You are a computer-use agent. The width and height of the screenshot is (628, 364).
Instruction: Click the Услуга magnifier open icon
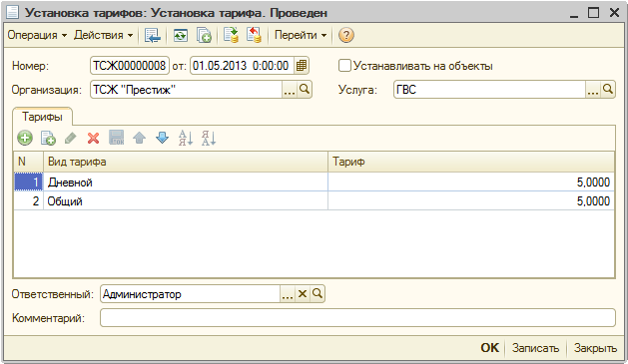tap(608, 90)
